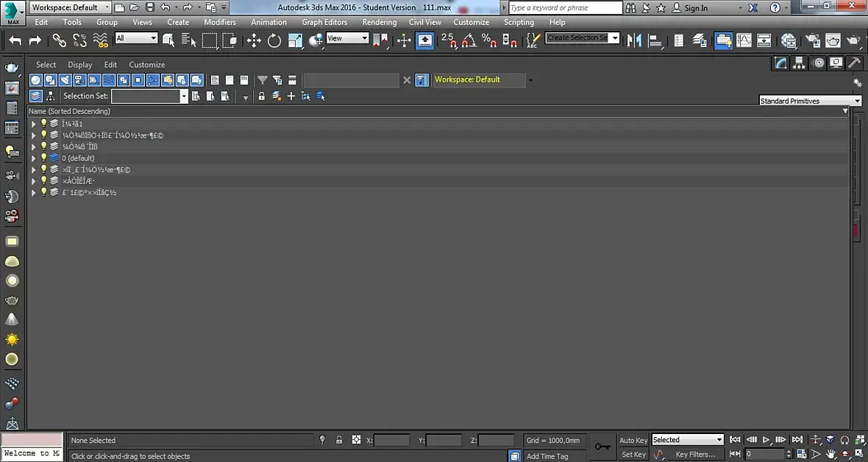This screenshot has height=462, width=868.
Task: Click the Redo arrow in main toolbar
Action: [x=35, y=40]
